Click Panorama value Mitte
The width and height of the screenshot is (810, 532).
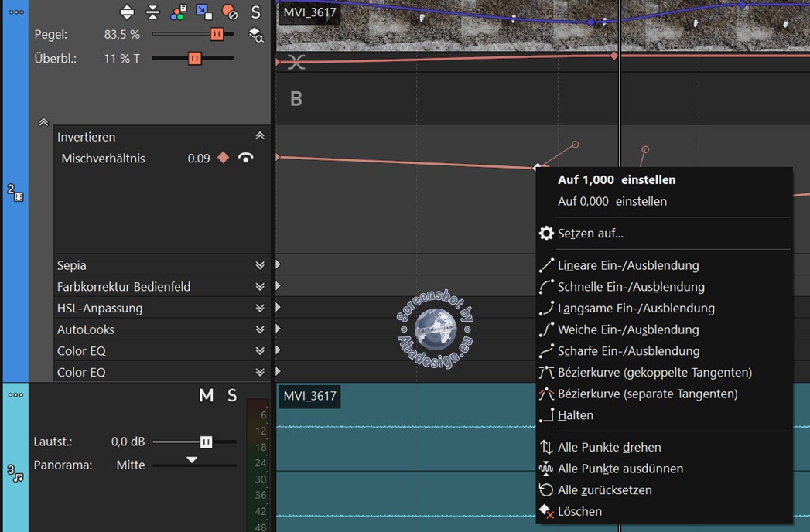[131, 465]
